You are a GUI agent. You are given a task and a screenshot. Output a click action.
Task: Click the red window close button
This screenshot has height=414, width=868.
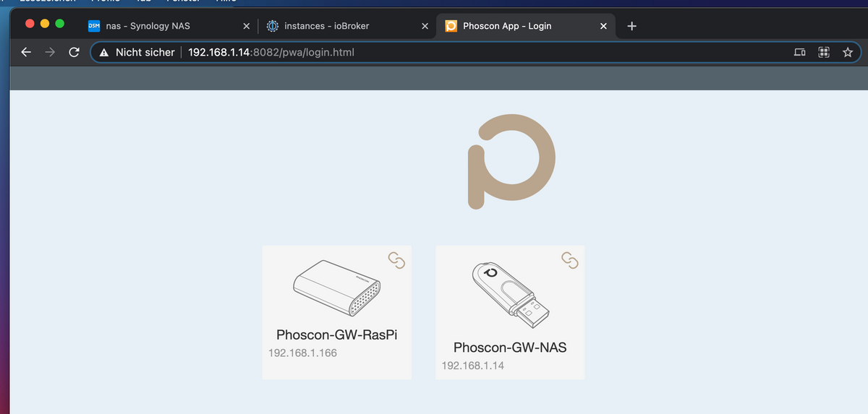(30, 23)
